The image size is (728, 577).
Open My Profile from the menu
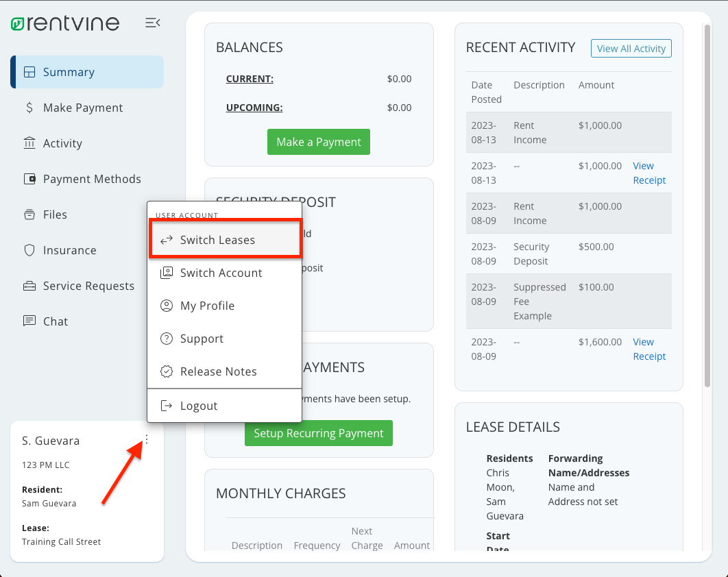point(207,306)
